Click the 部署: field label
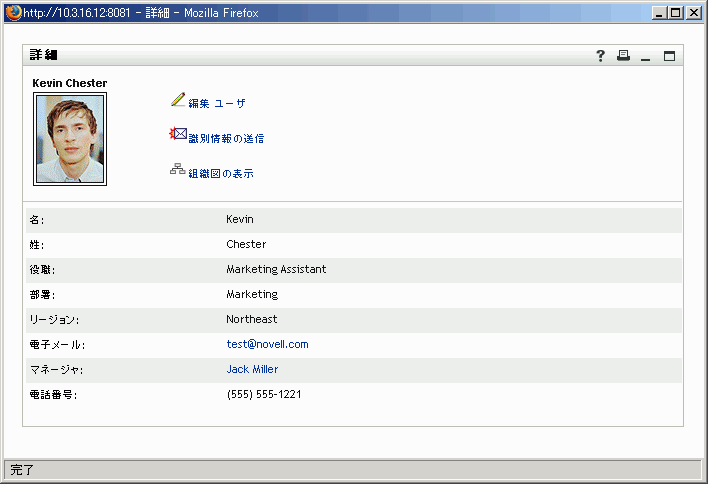 [x=42, y=295]
